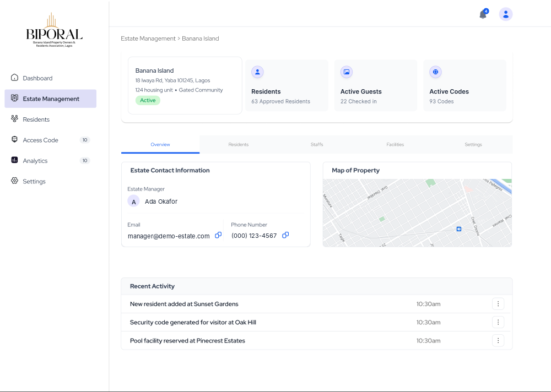551x392 pixels.
Task: Click the Active Guests card icon
Action: [347, 72]
